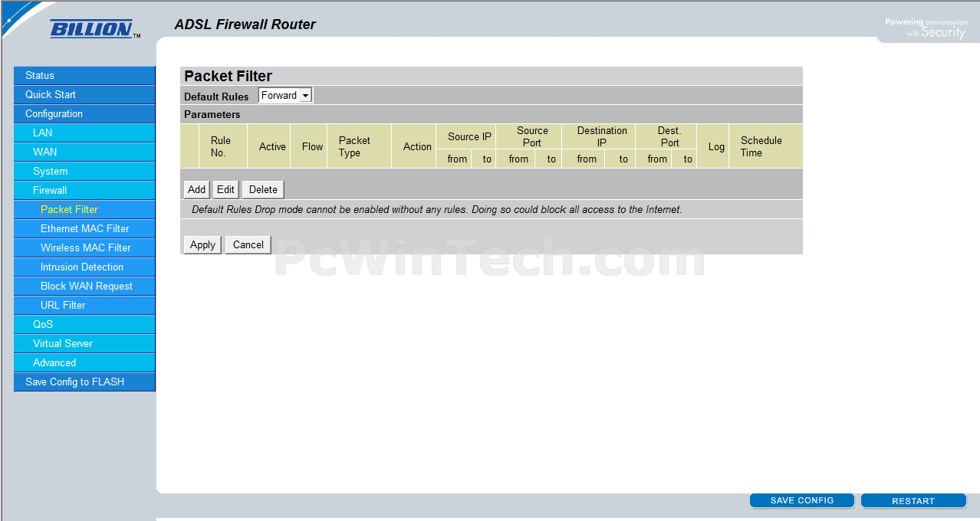
Task: Click the Drop mode warning note
Action: point(436,209)
